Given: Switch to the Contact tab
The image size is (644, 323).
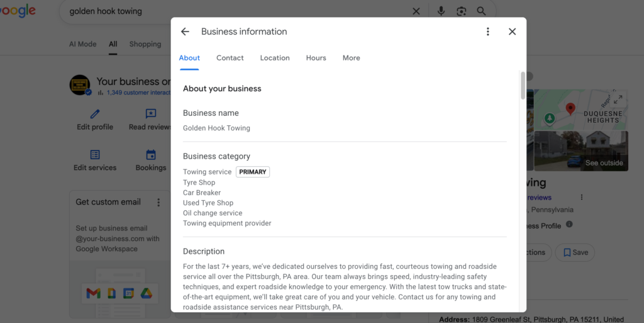Looking at the screenshot, I should pyautogui.click(x=230, y=58).
